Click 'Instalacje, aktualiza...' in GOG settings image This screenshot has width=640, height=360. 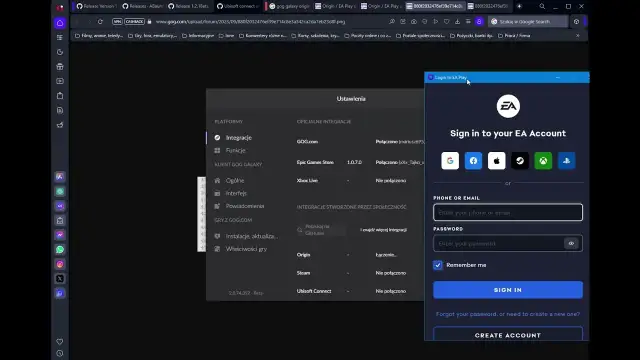252,236
